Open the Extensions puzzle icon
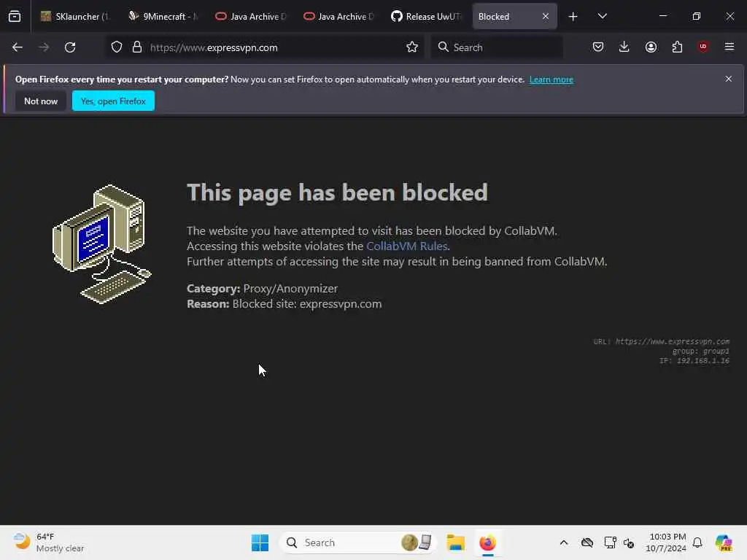 pos(677,47)
